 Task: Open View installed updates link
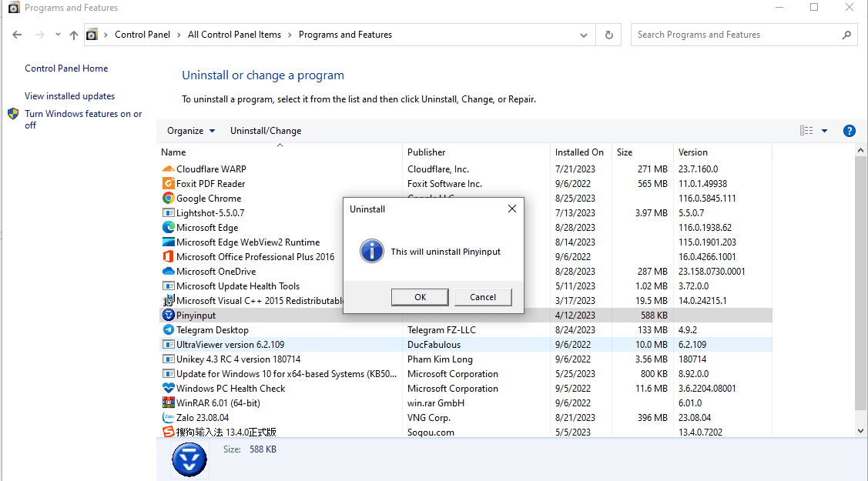(70, 96)
